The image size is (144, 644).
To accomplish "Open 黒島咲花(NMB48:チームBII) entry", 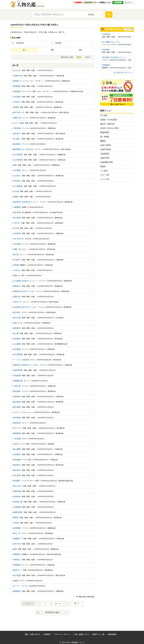I will pyautogui.click(x=26, y=365).
